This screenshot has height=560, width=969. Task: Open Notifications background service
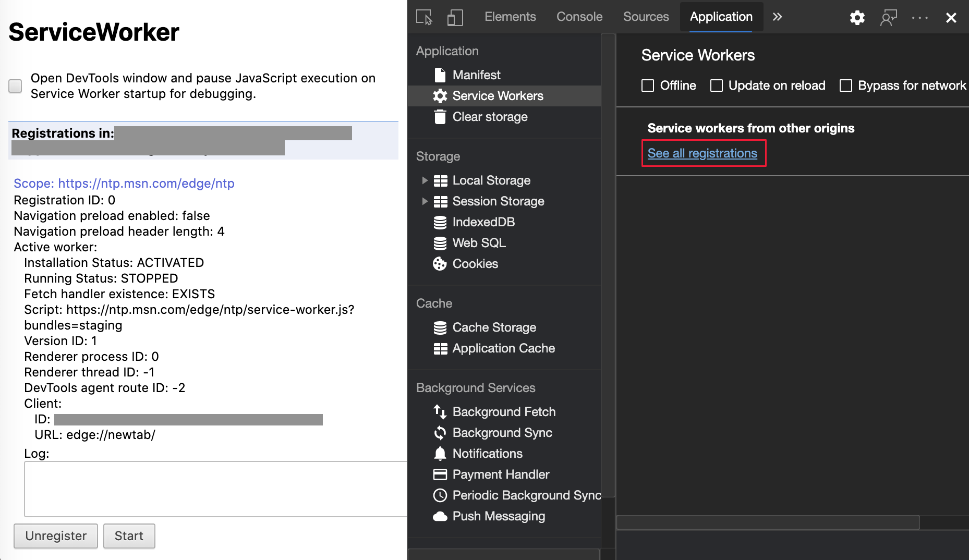pyautogui.click(x=487, y=454)
